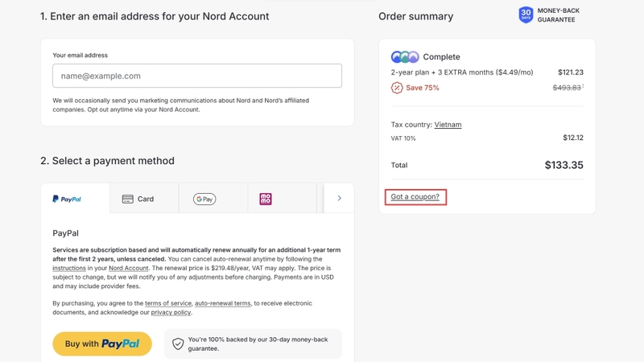Click the Order summary heading

415,16
